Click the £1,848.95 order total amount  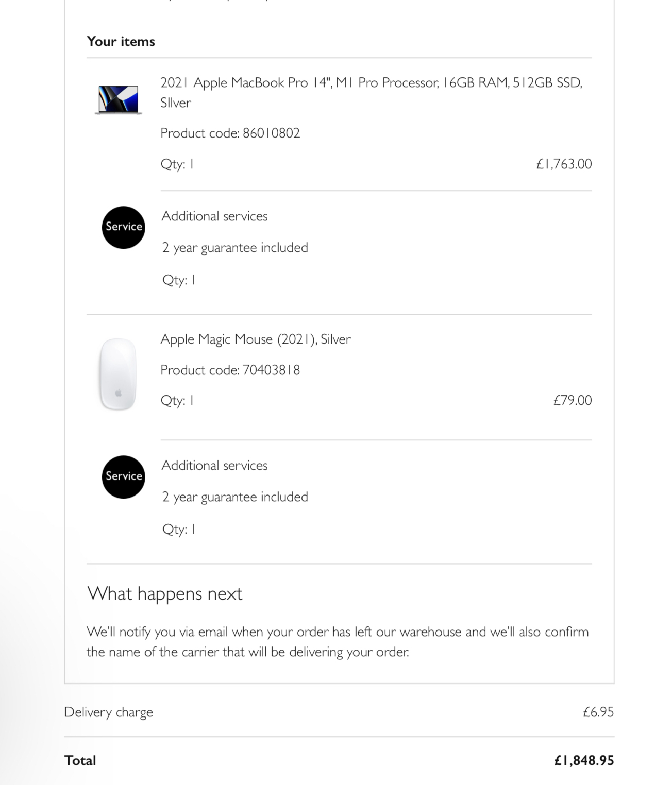(584, 761)
